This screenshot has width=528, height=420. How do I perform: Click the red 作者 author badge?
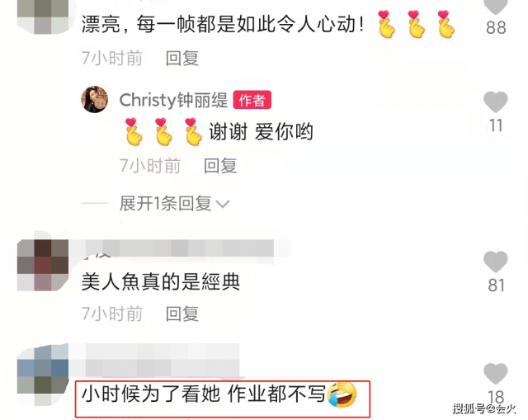click(252, 100)
